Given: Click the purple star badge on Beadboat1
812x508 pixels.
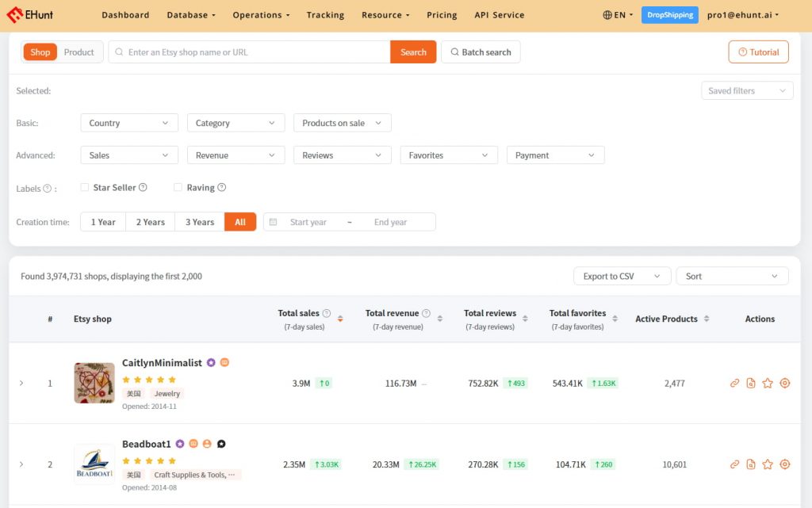Looking at the screenshot, I should tap(180, 444).
